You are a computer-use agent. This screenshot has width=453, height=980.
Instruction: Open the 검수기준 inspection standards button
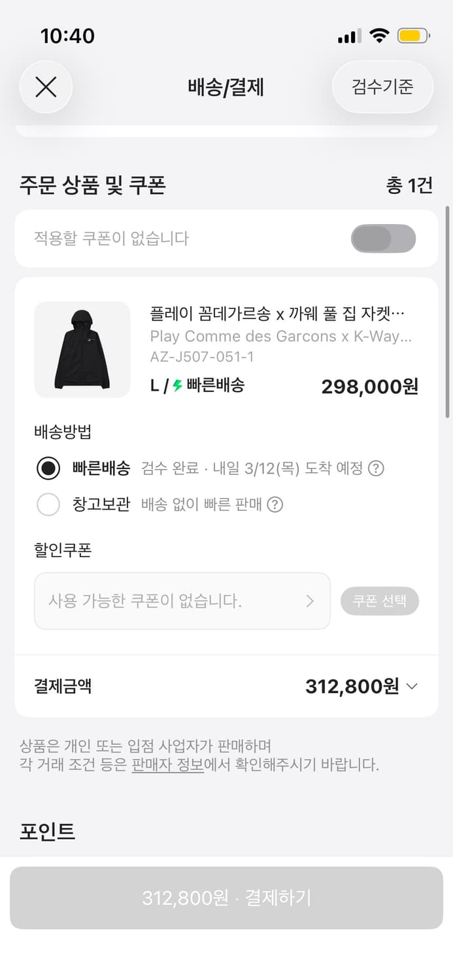[382, 87]
